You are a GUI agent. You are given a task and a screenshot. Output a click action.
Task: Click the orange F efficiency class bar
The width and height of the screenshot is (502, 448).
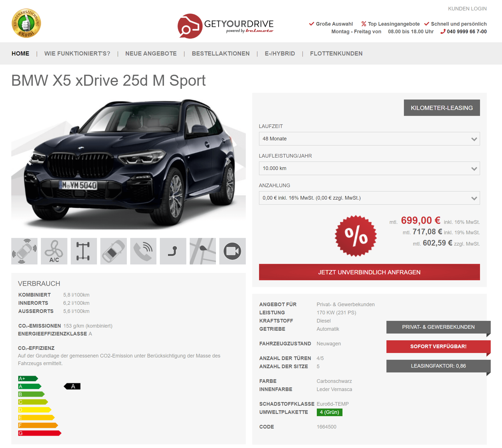tap(38, 425)
